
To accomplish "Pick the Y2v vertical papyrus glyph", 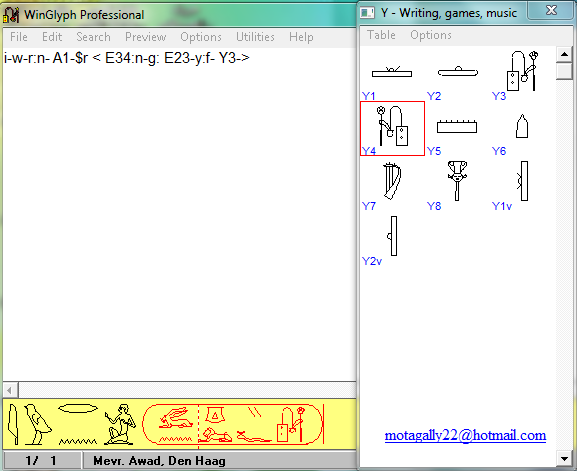I will tap(392, 236).
